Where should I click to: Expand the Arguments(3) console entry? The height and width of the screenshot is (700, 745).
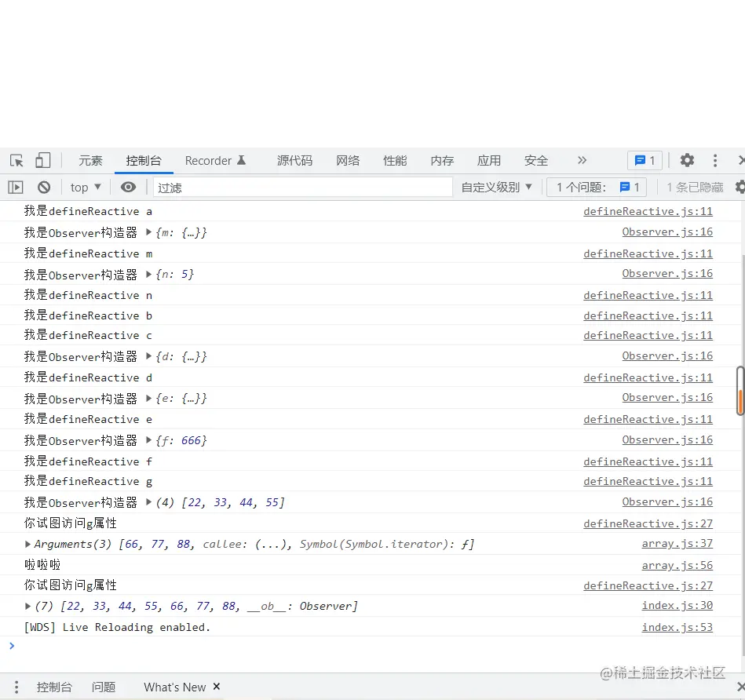(x=27, y=544)
